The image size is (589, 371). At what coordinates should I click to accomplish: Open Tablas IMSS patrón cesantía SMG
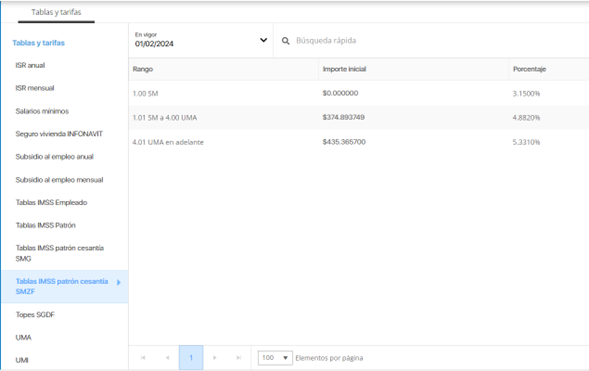[60, 253]
